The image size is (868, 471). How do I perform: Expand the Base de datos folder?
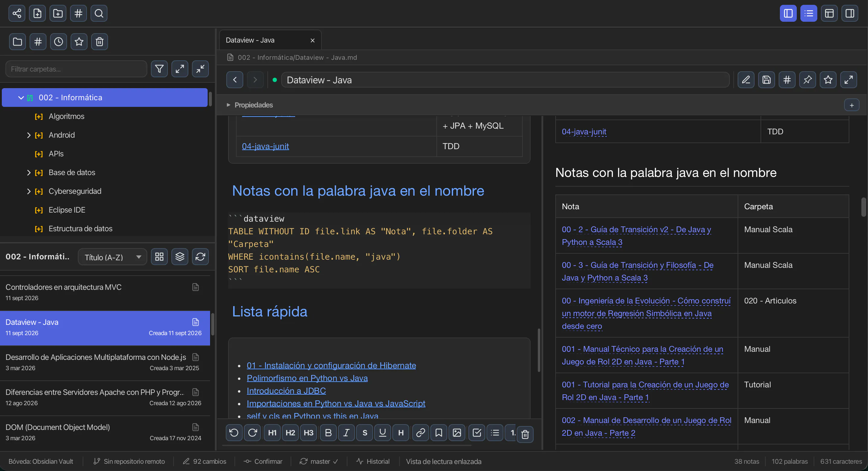click(x=29, y=173)
